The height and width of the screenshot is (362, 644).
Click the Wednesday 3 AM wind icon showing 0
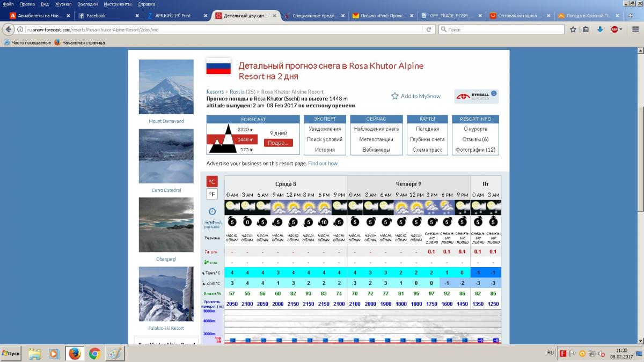click(247, 221)
